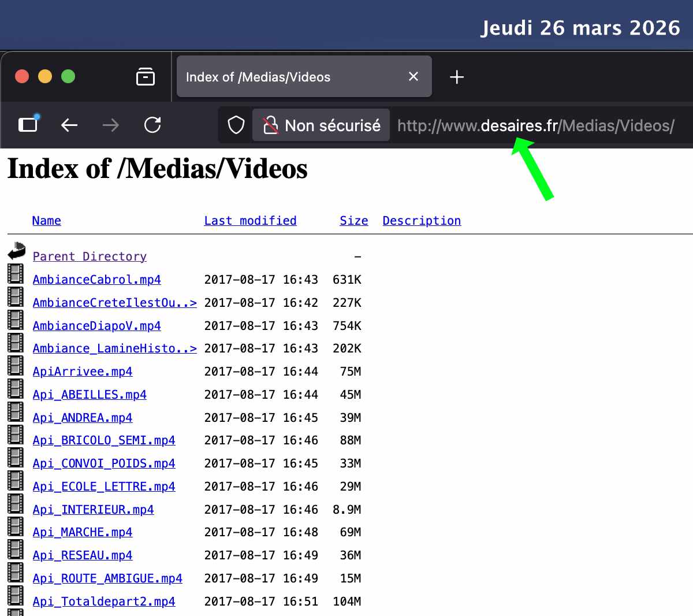Click the film strip icon beside AmbianceCabrol.mp4
Screen dimensions: 693x616
(x=15, y=273)
